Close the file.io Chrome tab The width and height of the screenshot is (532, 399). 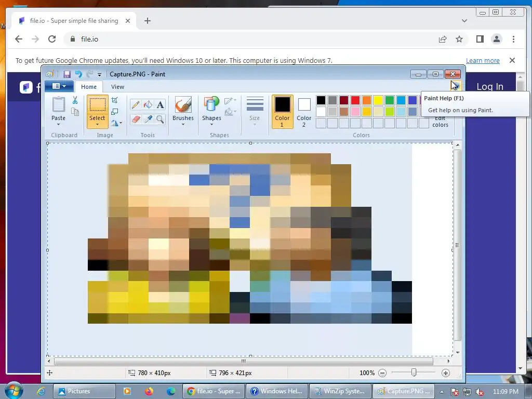point(128,21)
